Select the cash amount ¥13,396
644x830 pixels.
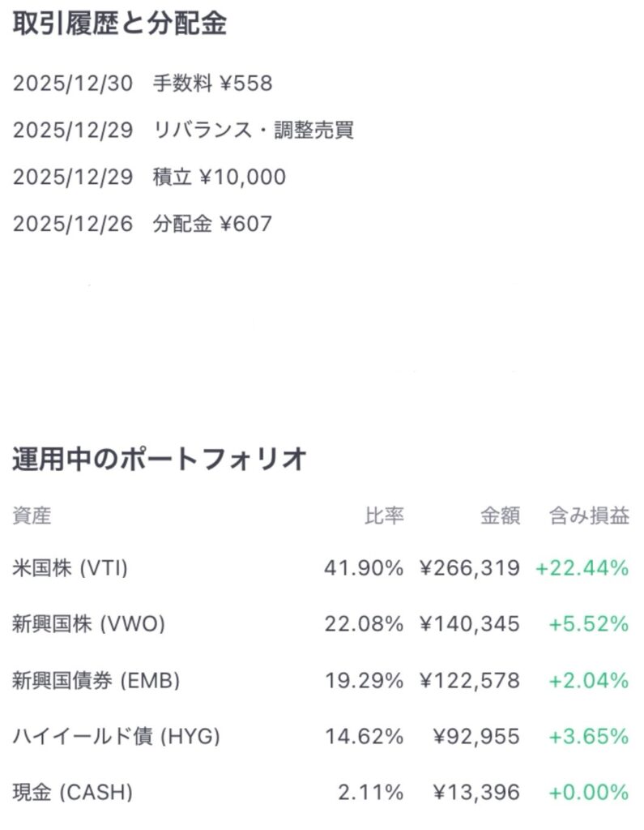click(x=477, y=792)
